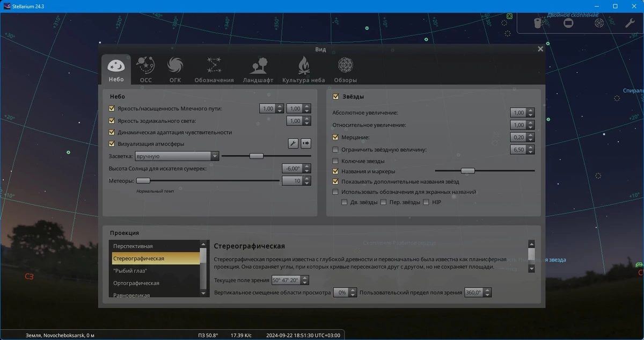
Task: Open Oculars settings via the wrench icon
Action: click(630, 23)
